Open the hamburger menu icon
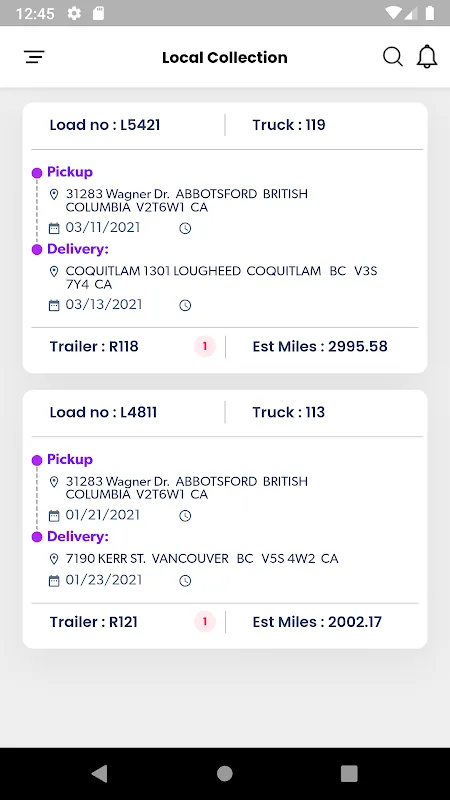The width and height of the screenshot is (450, 800). click(34, 57)
